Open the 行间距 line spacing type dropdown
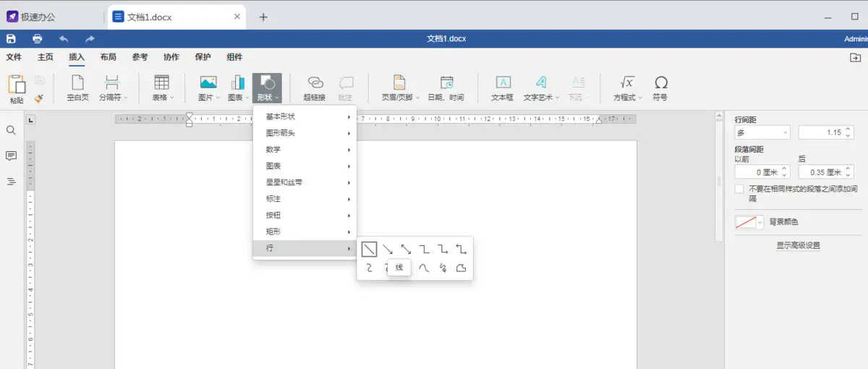This screenshot has height=369, width=868. (762, 132)
